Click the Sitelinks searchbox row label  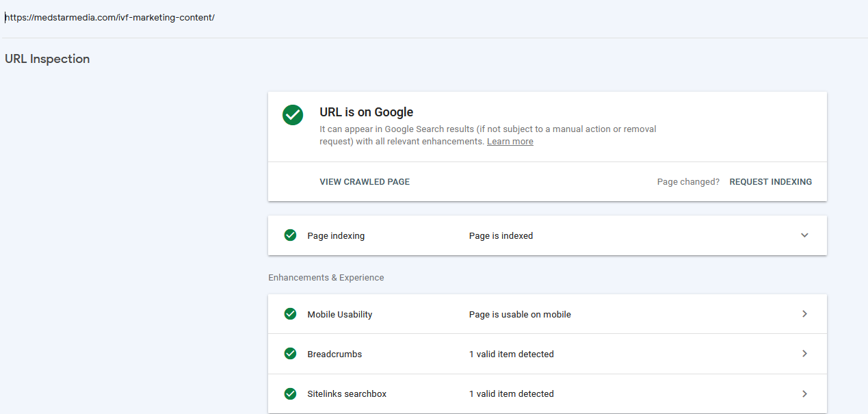[347, 394]
